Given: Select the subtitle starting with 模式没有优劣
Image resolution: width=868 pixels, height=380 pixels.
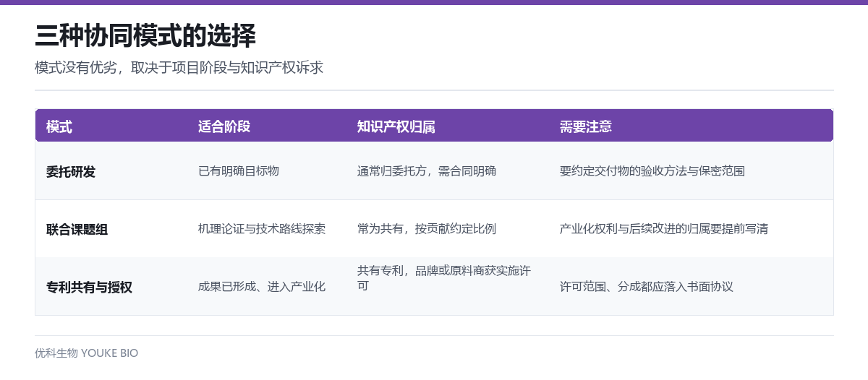Looking at the screenshot, I should 179,68.
